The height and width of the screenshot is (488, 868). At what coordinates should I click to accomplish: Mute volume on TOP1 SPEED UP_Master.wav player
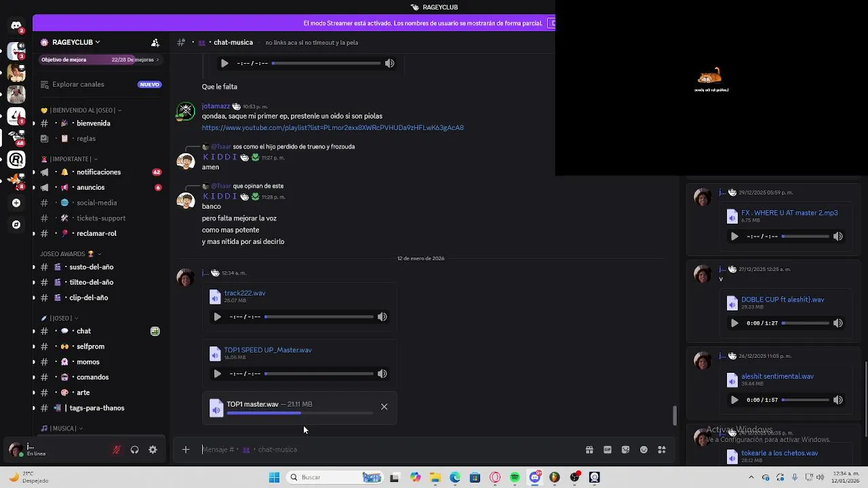click(382, 373)
